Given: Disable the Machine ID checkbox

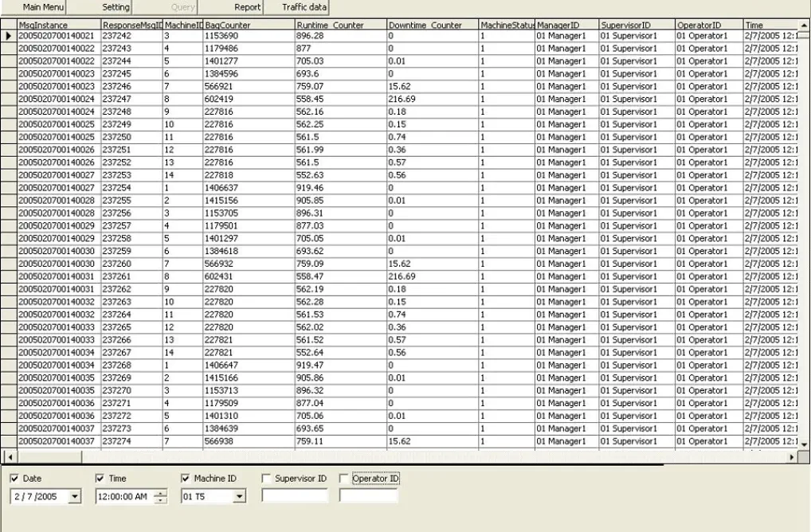Looking at the screenshot, I should (x=186, y=479).
